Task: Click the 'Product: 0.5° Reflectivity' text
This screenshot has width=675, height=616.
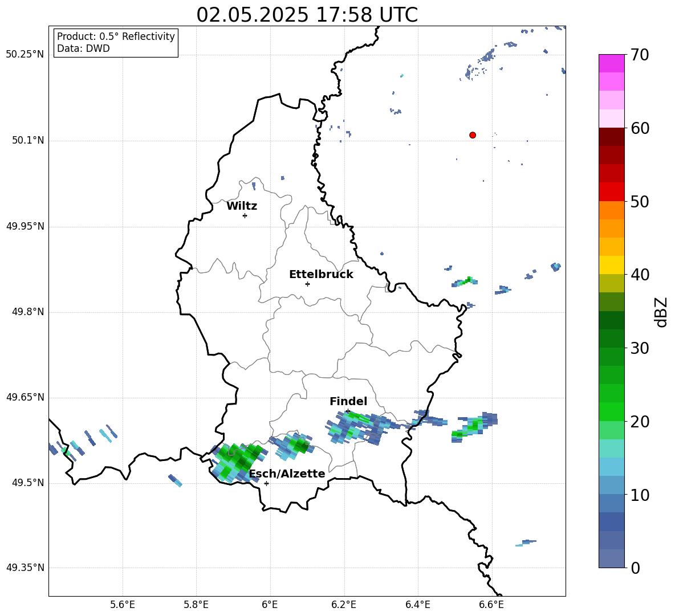Action: [x=116, y=36]
